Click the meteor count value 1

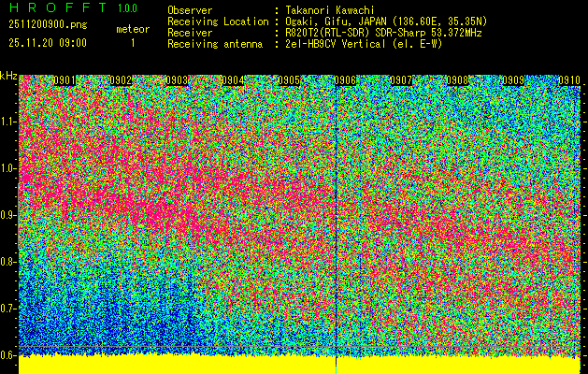coord(133,43)
